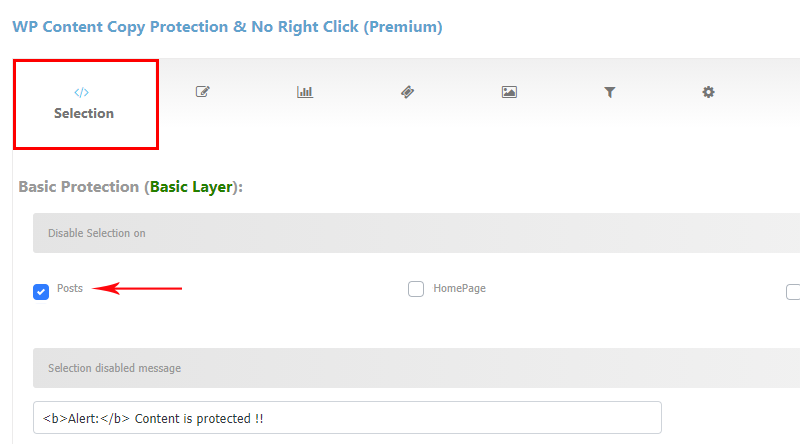
Task: Enable the HomePage checkbox
Action: pos(416,289)
